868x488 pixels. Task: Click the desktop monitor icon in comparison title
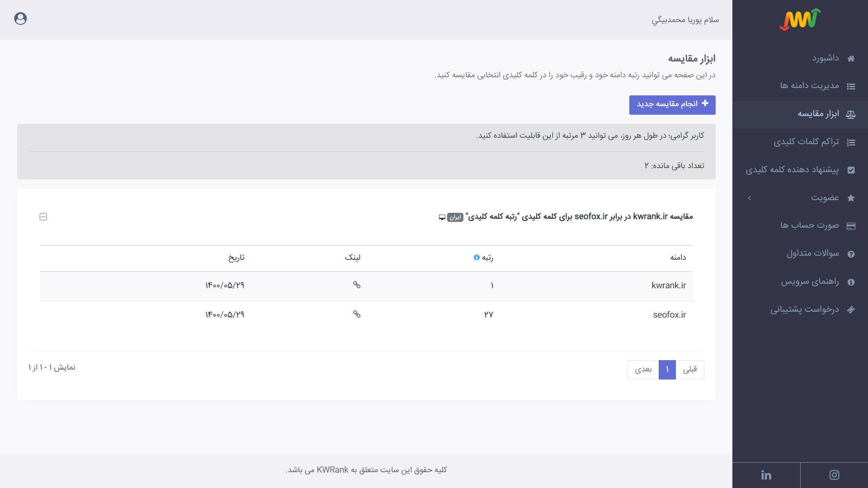[442, 217]
